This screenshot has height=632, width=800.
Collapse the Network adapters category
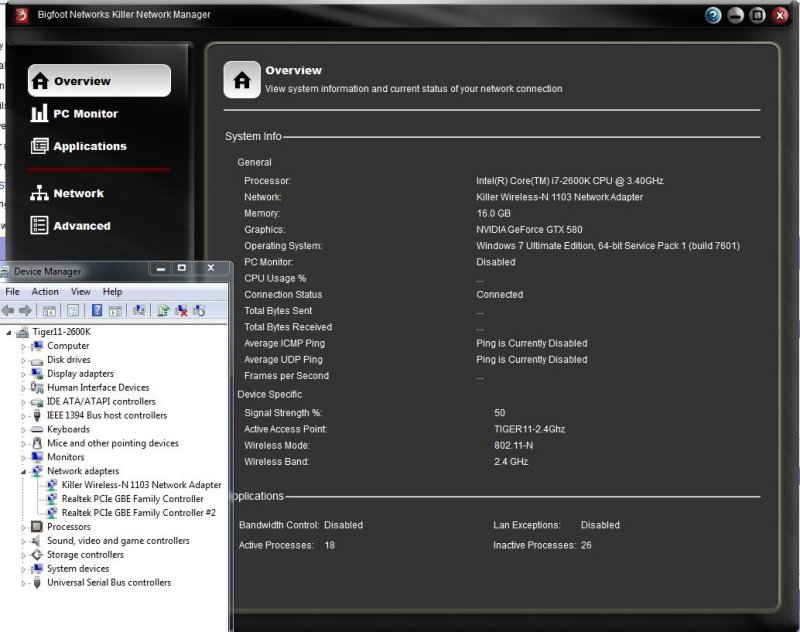[x=23, y=472]
